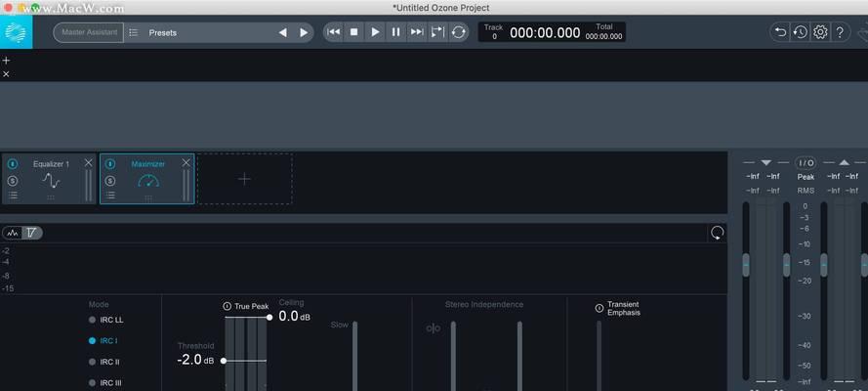
Task: Select the IRC II mode
Action: point(104,363)
